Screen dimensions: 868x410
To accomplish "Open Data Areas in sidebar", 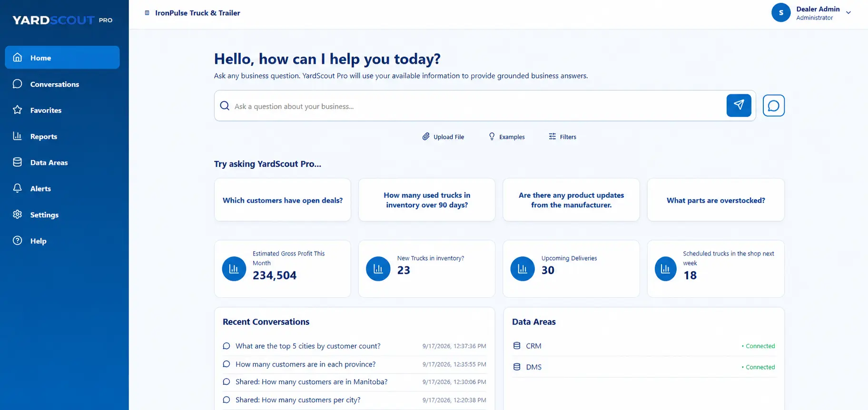I will [x=62, y=162].
